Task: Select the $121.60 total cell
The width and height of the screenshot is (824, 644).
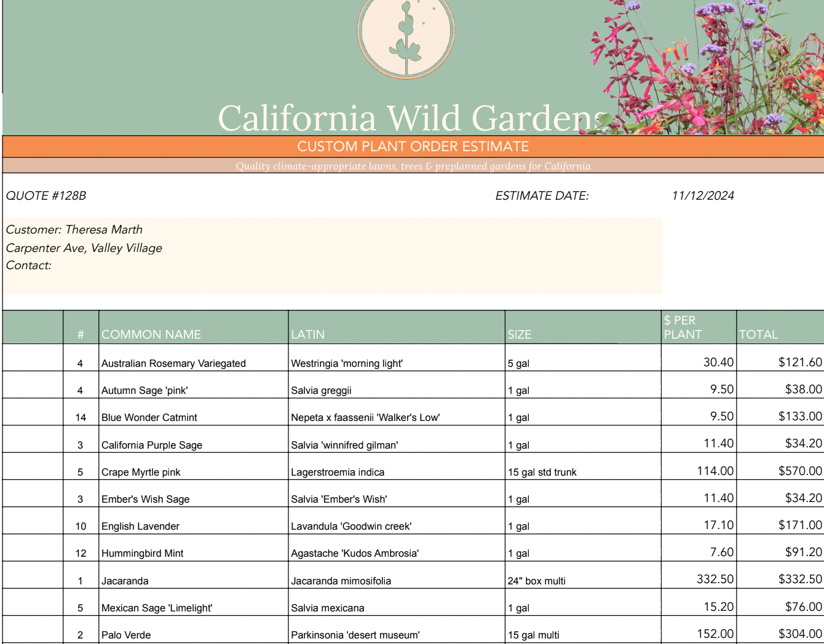Action: coord(780,358)
